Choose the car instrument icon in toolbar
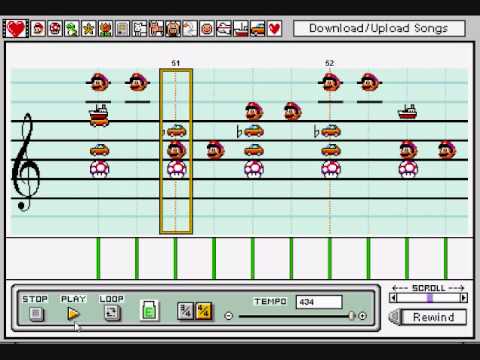 [258, 29]
